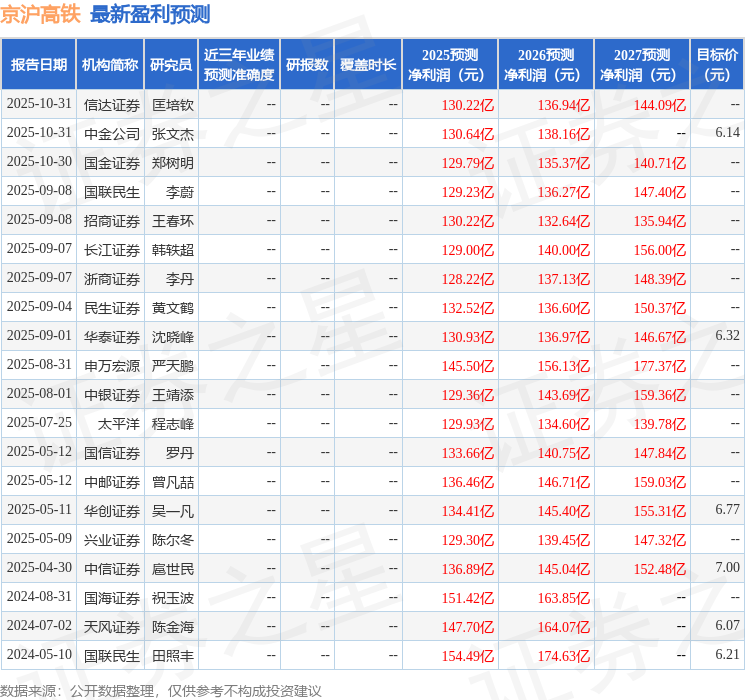
Task: Click the 京沪高铁 stock name title
Action: (41, 14)
